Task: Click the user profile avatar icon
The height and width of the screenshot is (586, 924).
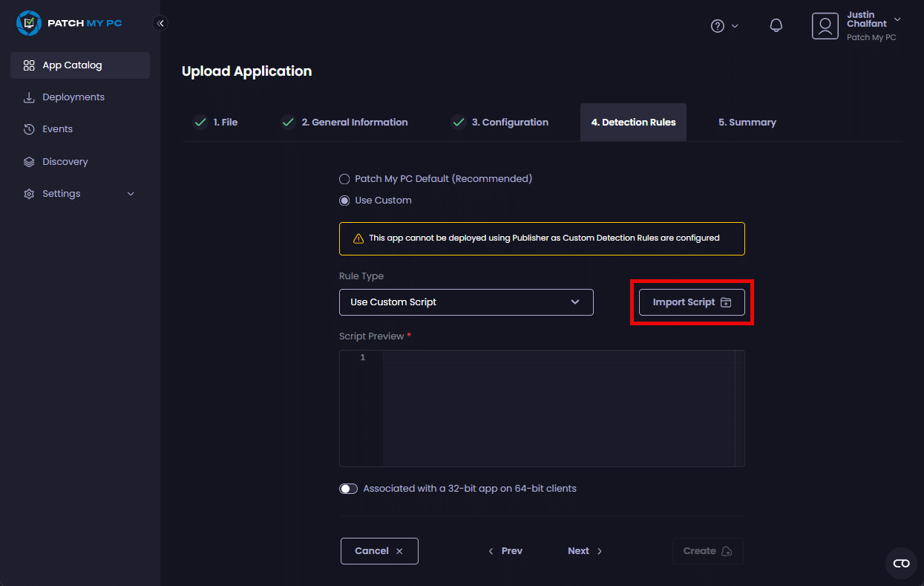Action: pos(825,26)
